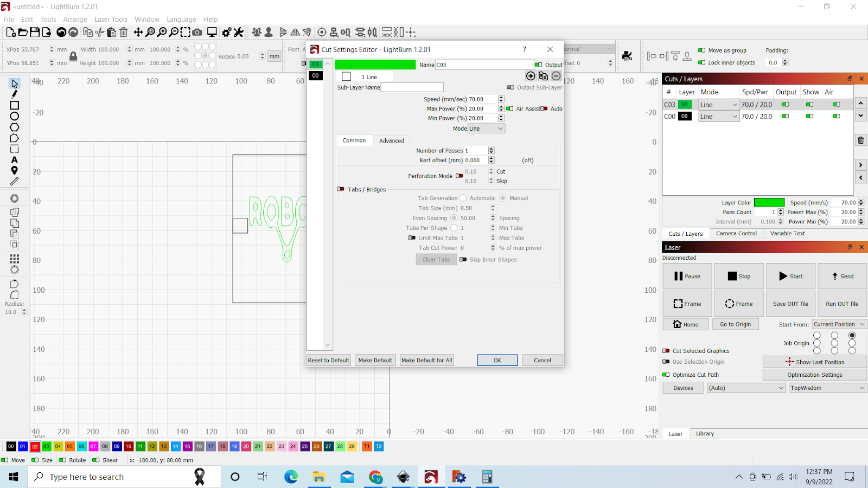Viewport: 868px width, 488px height.
Task: Open the Start From dropdown
Action: 839,324
